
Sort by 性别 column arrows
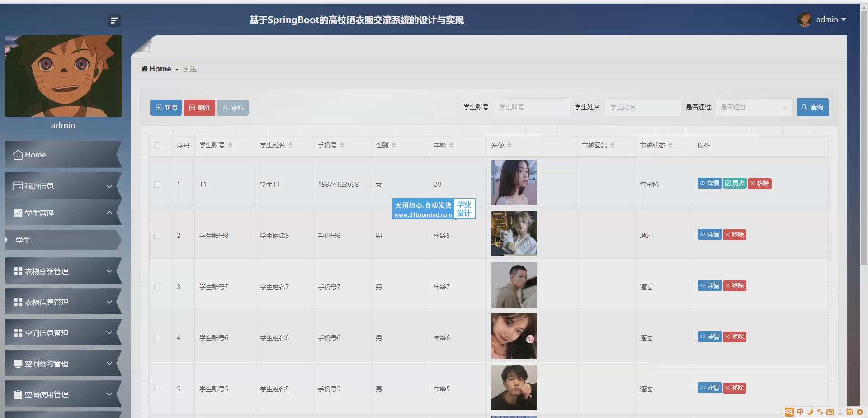point(394,145)
